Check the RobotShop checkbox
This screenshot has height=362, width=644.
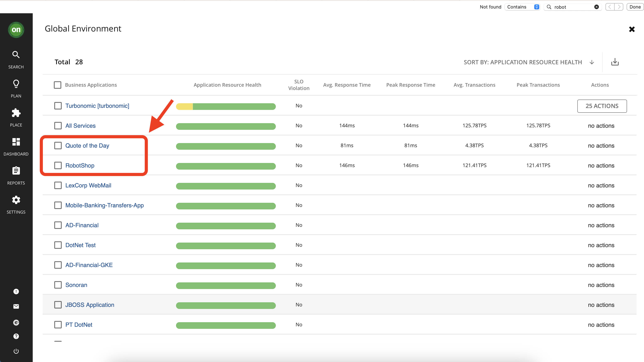click(x=58, y=165)
